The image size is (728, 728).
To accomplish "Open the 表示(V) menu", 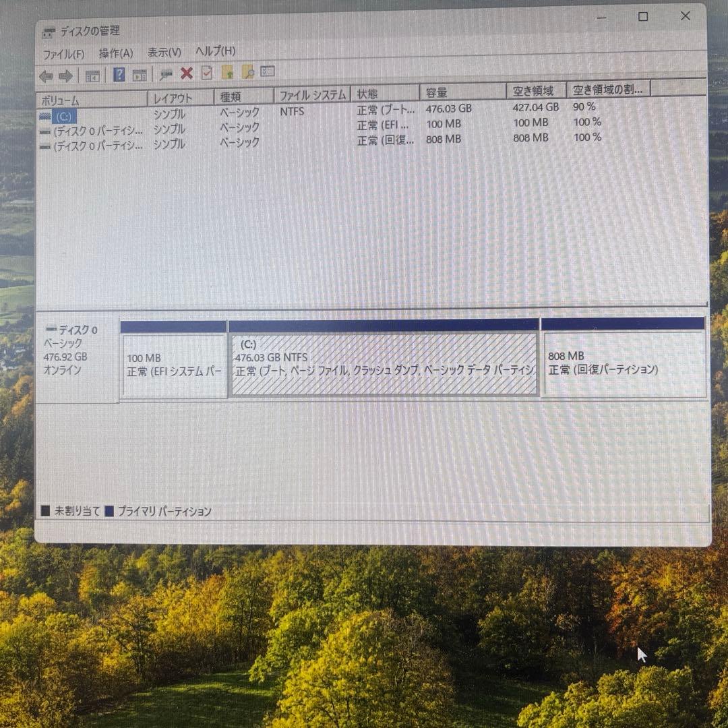I will pos(164,52).
